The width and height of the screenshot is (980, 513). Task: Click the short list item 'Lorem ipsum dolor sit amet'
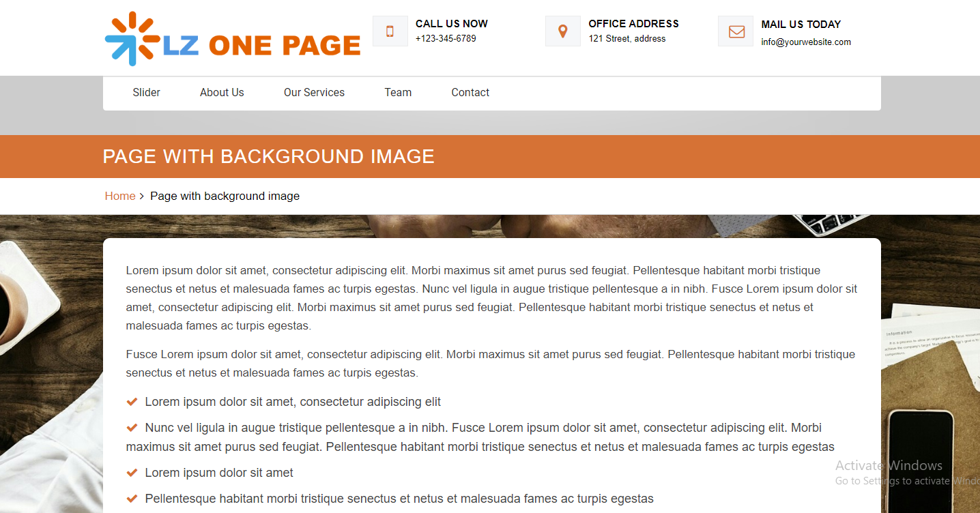(x=219, y=473)
